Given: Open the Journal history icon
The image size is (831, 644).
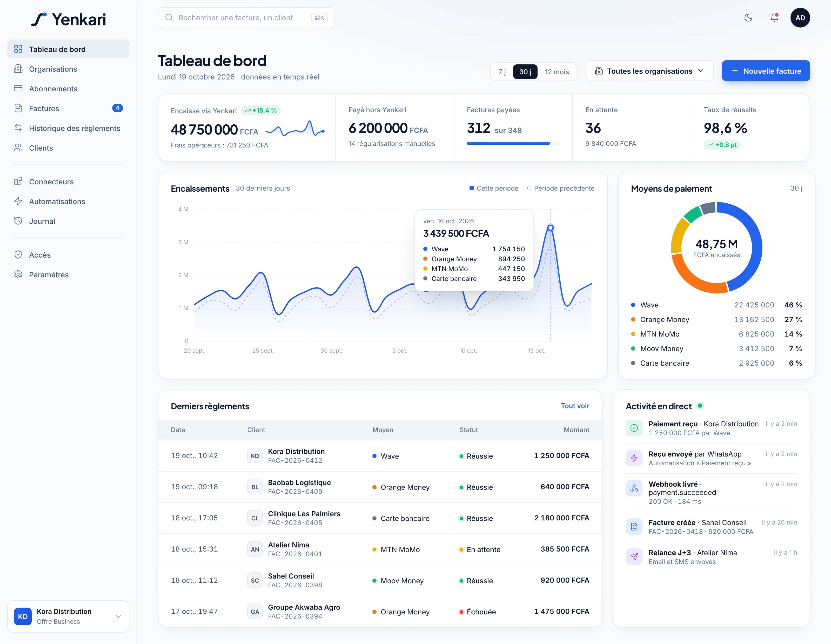Looking at the screenshot, I should click(18, 221).
